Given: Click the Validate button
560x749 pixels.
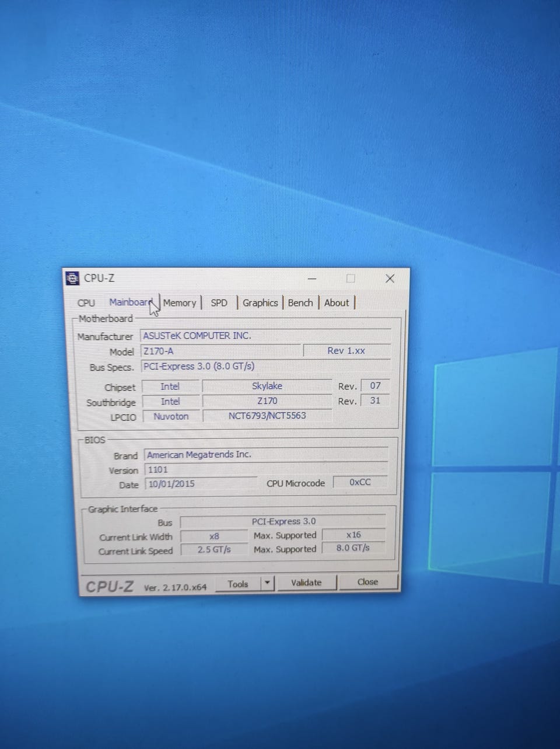Looking at the screenshot, I should tap(306, 583).
